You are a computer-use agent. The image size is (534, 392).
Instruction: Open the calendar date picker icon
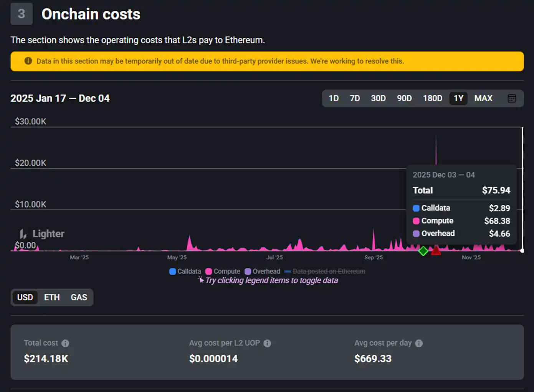pyautogui.click(x=511, y=99)
